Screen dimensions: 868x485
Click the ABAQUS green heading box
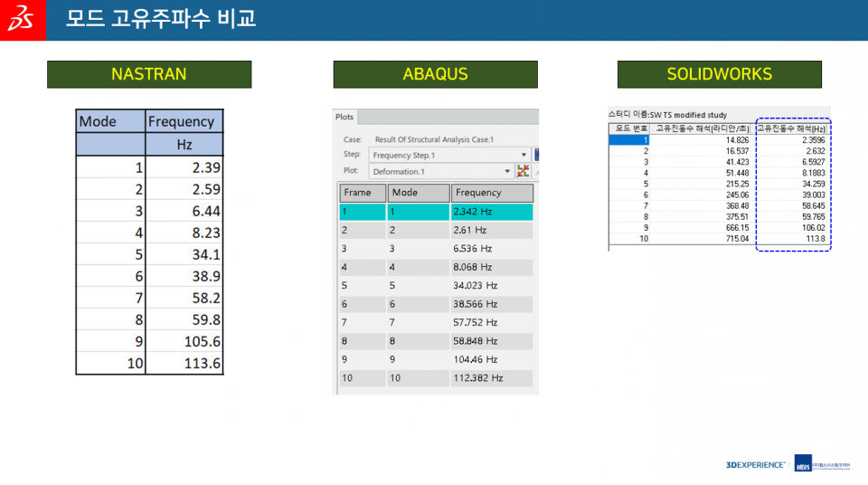(x=435, y=74)
